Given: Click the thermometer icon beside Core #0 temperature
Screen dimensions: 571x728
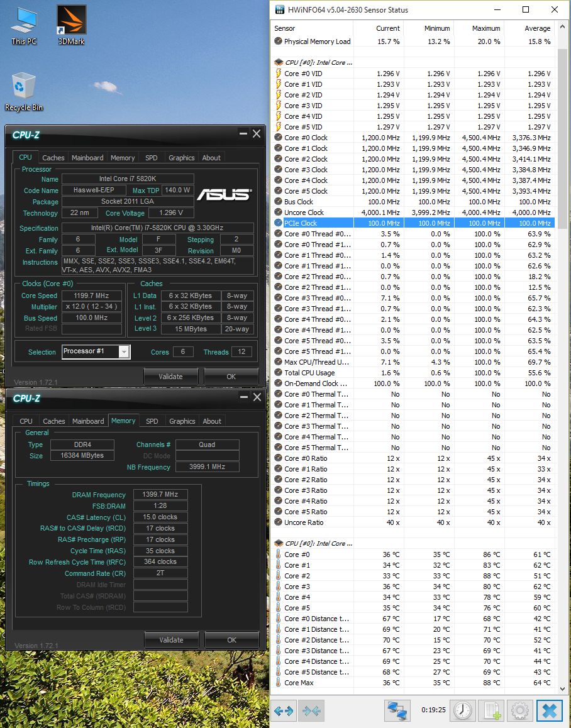Looking at the screenshot, I should [279, 554].
